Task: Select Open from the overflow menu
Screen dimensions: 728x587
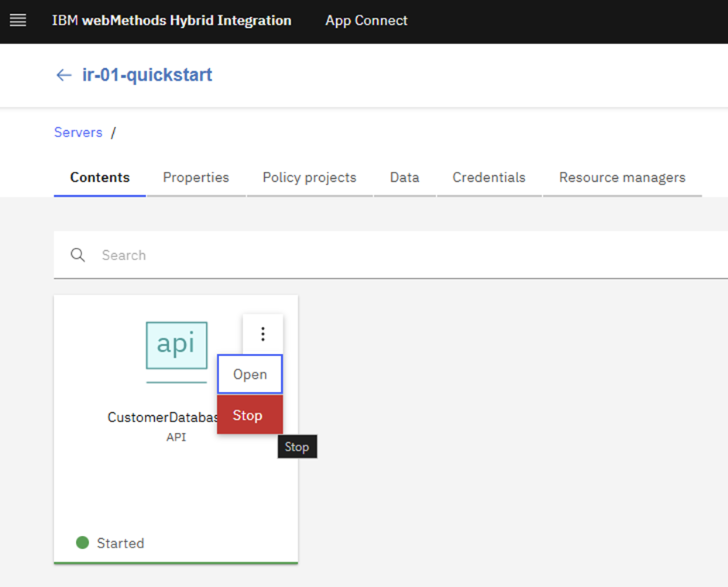Action: pyautogui.click(x=250, y=374)
